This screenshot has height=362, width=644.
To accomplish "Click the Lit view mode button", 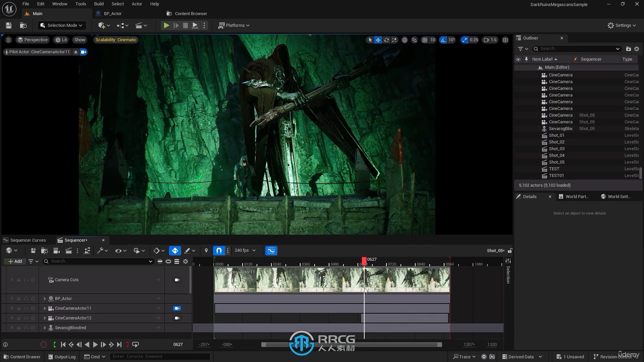I will coord(61,40).
